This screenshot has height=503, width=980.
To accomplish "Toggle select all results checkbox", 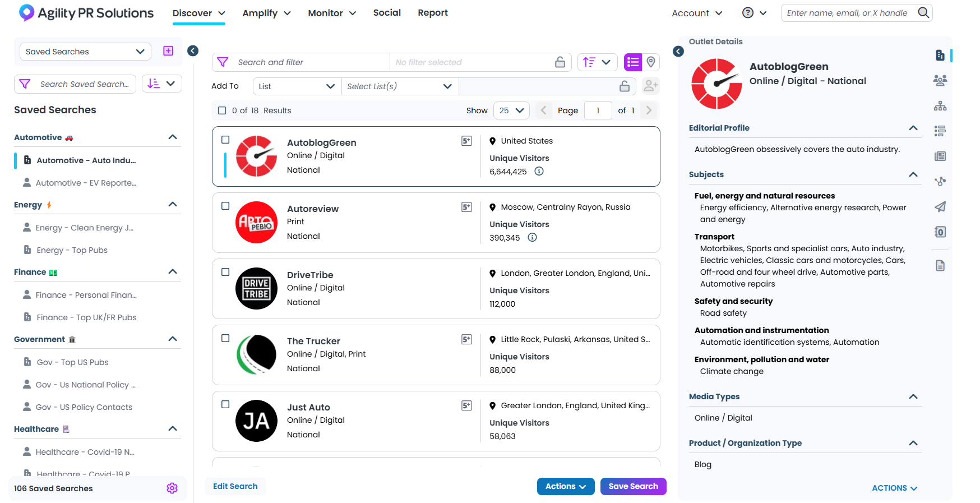I will (222, 110).
